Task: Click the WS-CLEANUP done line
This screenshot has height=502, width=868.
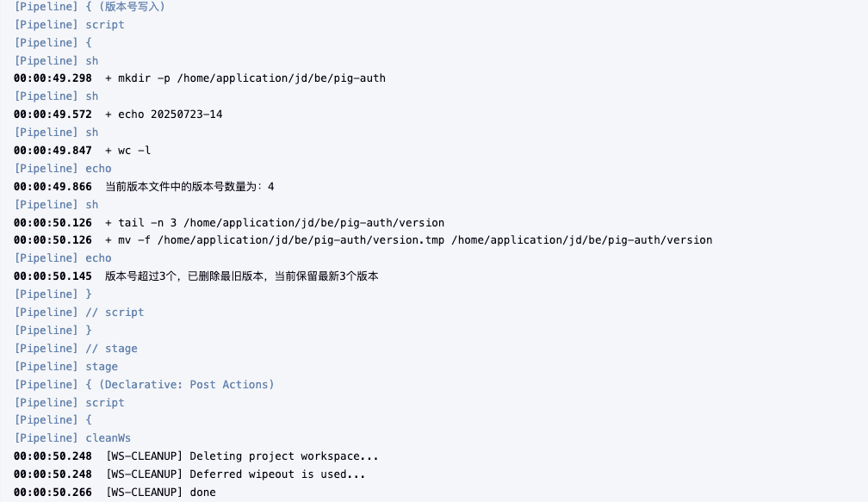Action: (x=160, y=493)
